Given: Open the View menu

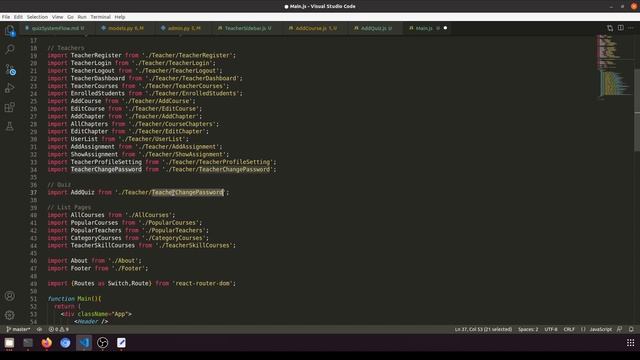Looking at the screenshot, I should [x=58, y=17].
